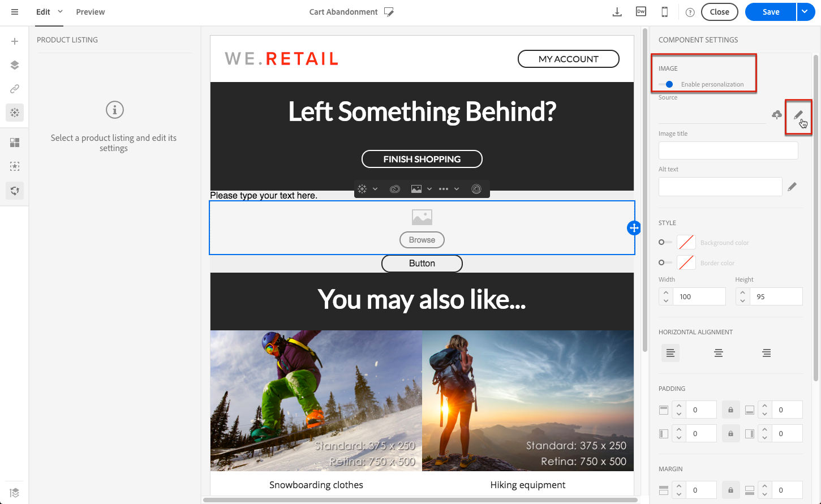Image resolution: width=821 pixels, height=504 pixels.
Task: Open the Dreamweaver export icon
Action: click(641, 12)
